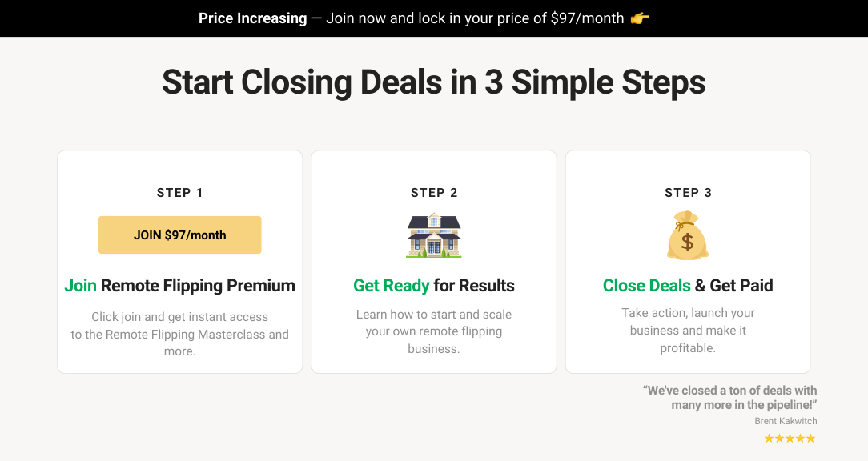Screen dimensions: 868x461
Task: Click the Start Closing Deals main headline
Action: pos(433,82)
